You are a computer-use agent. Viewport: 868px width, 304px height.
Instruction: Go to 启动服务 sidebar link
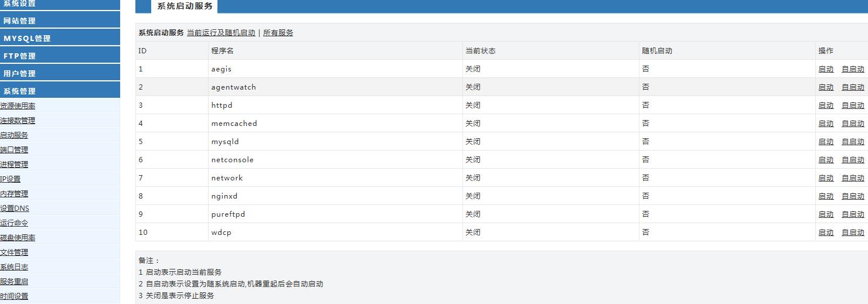point(14,135)
